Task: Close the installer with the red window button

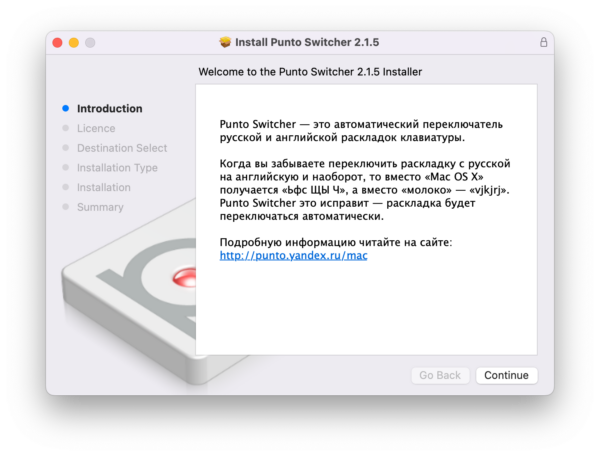Action: click(x=57, y=43)
